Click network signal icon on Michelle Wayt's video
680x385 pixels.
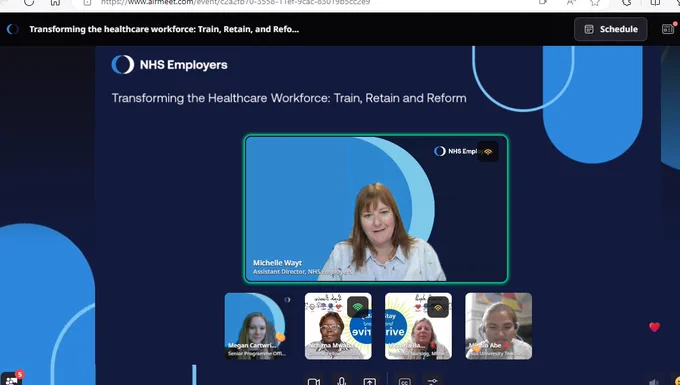tap(488, 151)
